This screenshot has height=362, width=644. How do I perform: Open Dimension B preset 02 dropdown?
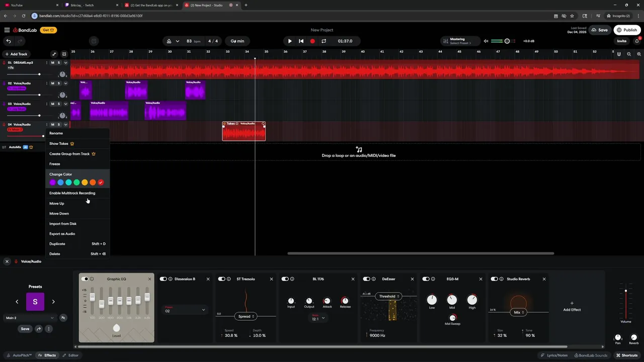[185, 310]
